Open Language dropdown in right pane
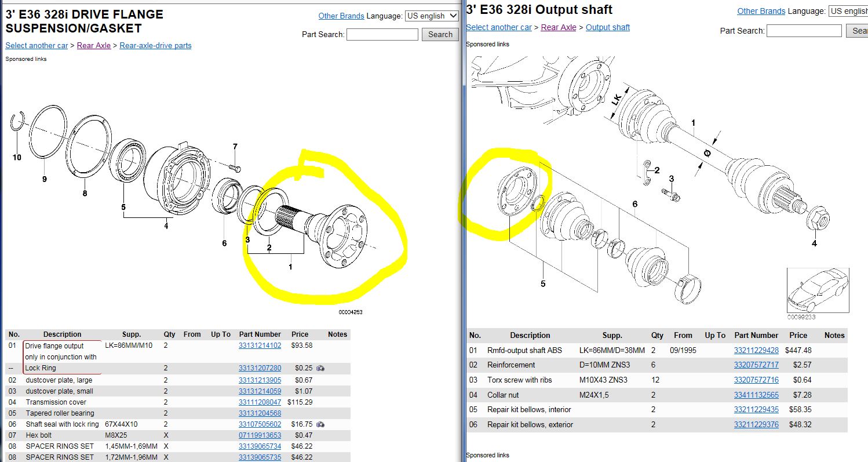This screenshot has width=868, height=462. 848,11
